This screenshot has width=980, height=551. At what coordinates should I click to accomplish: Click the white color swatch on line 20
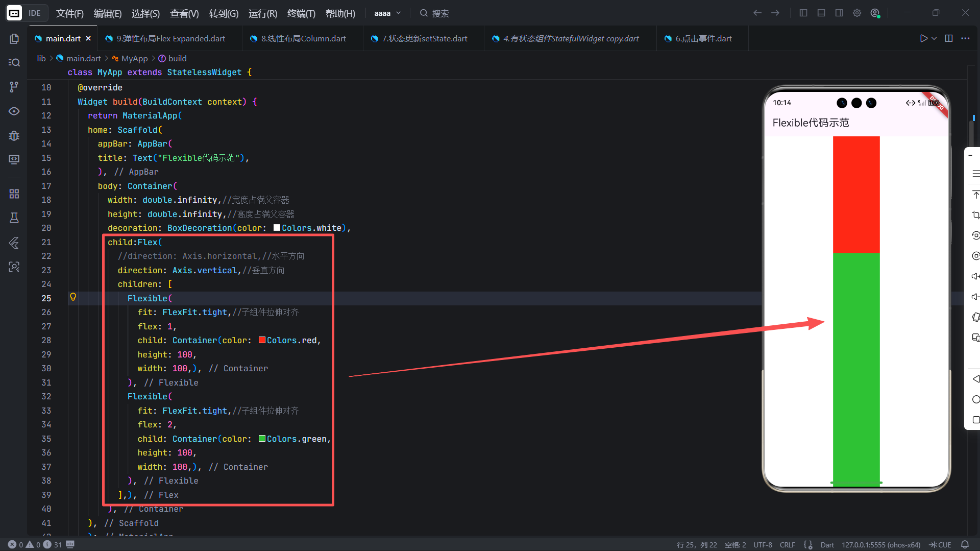coord(277,228)
